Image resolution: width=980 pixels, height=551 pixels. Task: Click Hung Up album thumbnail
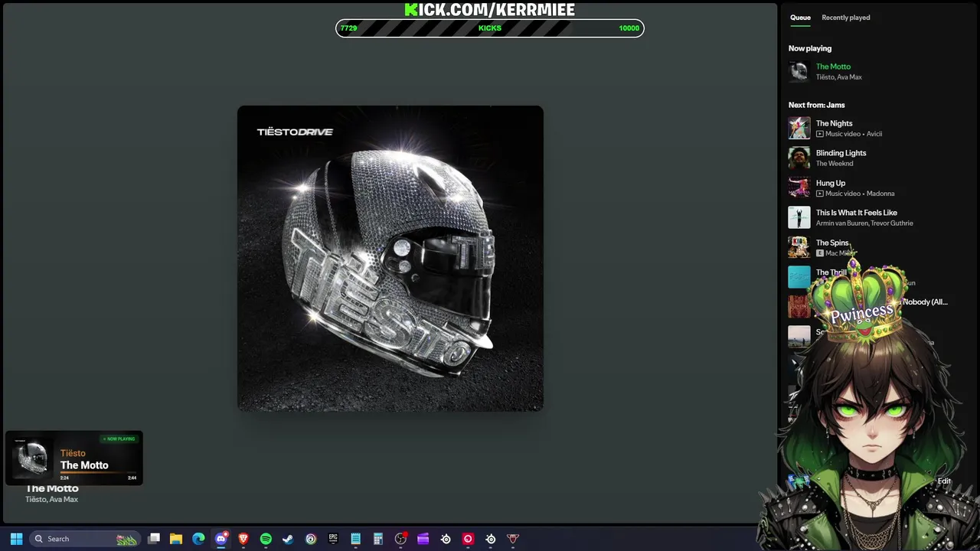(x=799, y=187)
